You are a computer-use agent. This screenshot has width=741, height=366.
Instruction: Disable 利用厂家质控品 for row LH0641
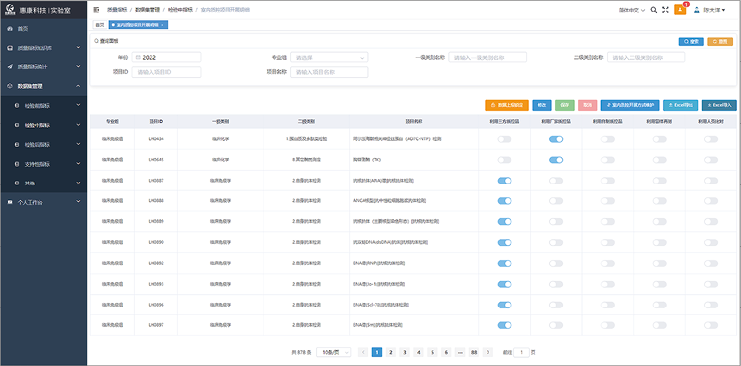point(556,160)
